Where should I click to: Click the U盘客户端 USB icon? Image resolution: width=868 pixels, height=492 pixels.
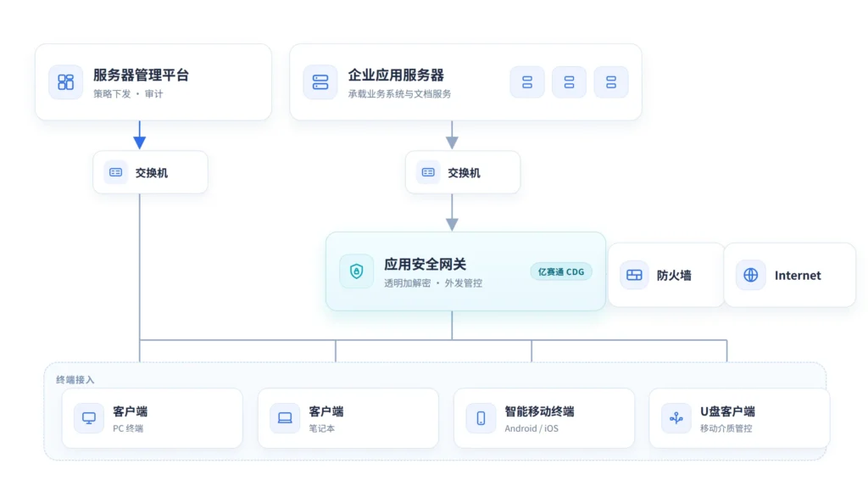(x=676, y=418)
